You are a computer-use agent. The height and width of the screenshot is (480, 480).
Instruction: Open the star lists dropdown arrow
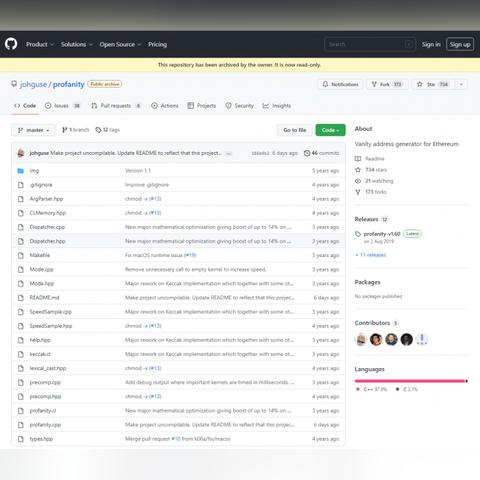click(x=461, y=84)
